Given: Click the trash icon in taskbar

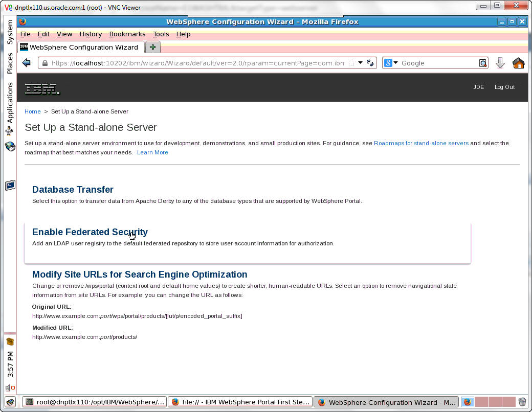Looking at the screenshot, I should [x=522, y=402].
